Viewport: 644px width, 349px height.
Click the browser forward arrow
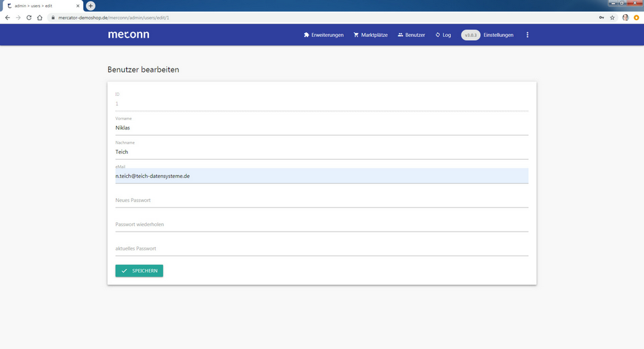[x=18, y=17]
